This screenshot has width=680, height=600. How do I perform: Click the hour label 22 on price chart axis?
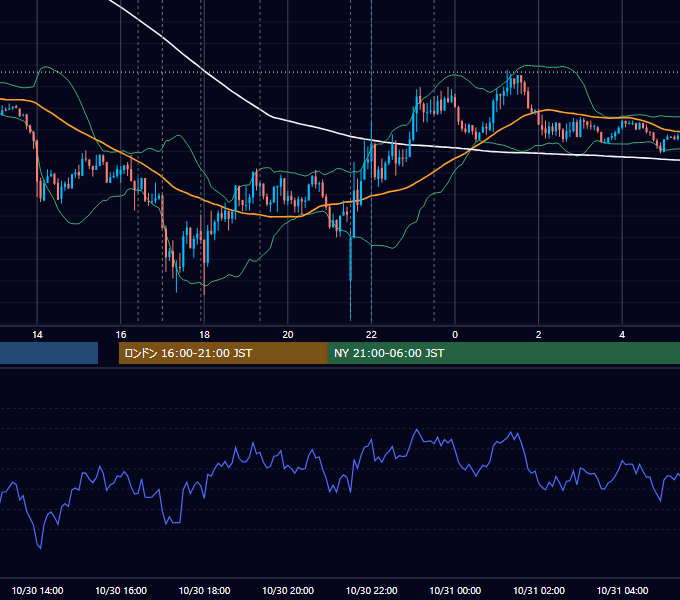point(371,335)
